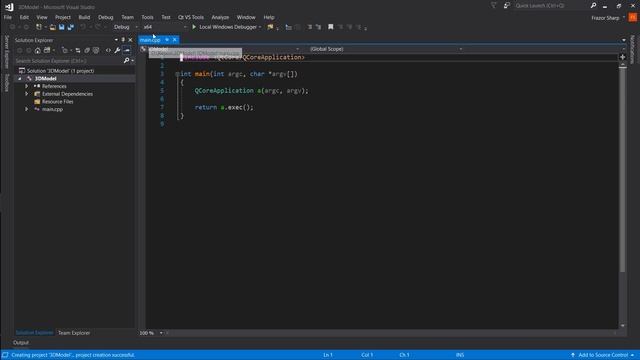This screenshot has height=360, width=640.
Task: Click the Home icon in Solution Explorer
Action: (x=38, y=50)
